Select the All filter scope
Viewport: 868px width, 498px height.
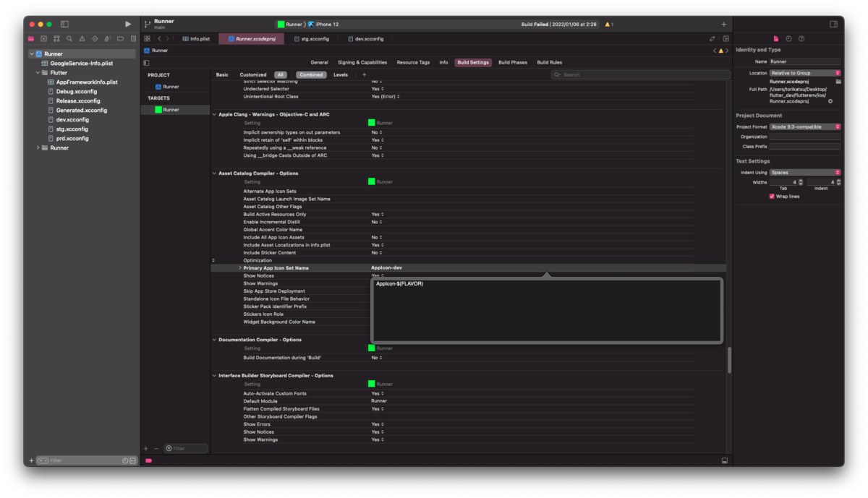280,74
